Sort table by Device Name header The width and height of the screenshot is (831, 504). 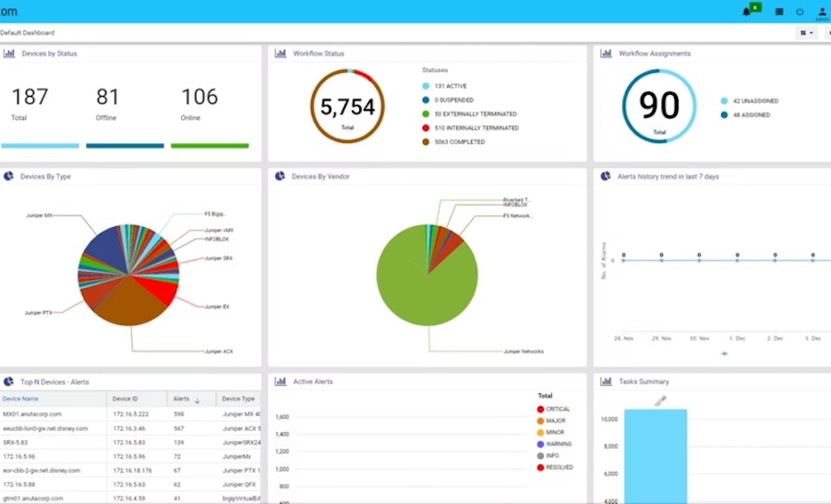(x=21, y=399)
